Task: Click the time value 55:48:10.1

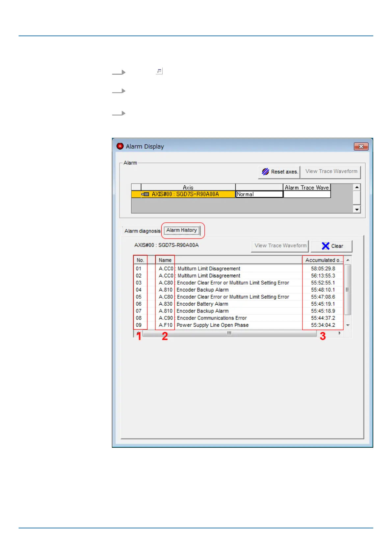Action: coord(323,290)
